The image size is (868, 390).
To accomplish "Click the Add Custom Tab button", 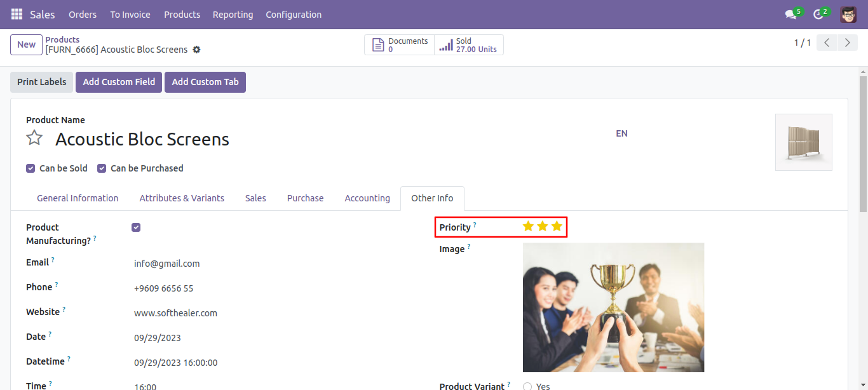I will click(x=205, y=82).
